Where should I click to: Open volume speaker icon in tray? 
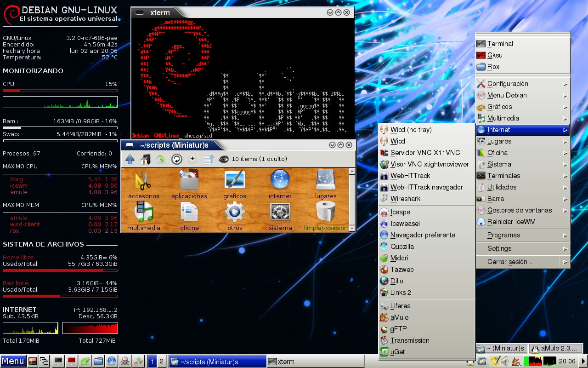coord(504,361)
